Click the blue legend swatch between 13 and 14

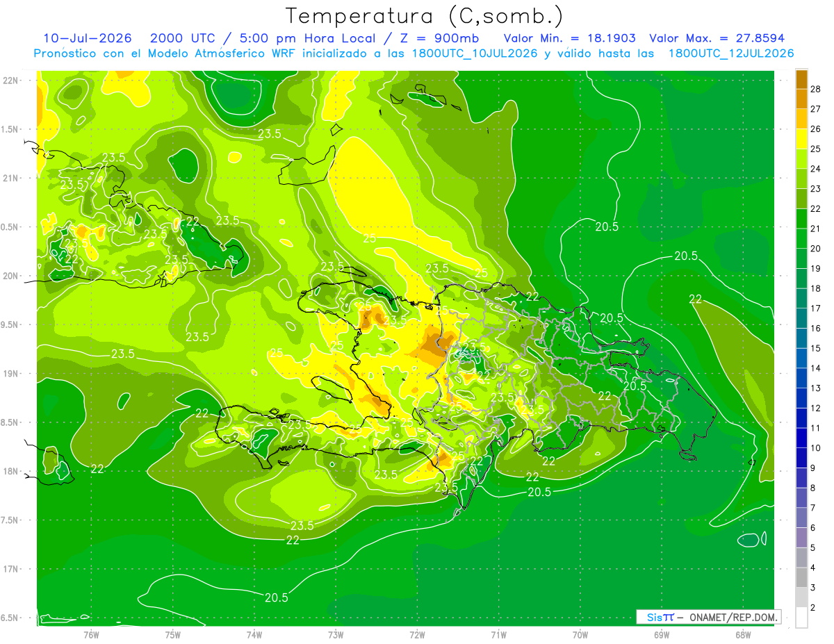pyautogui.click(x=801, y=378)
